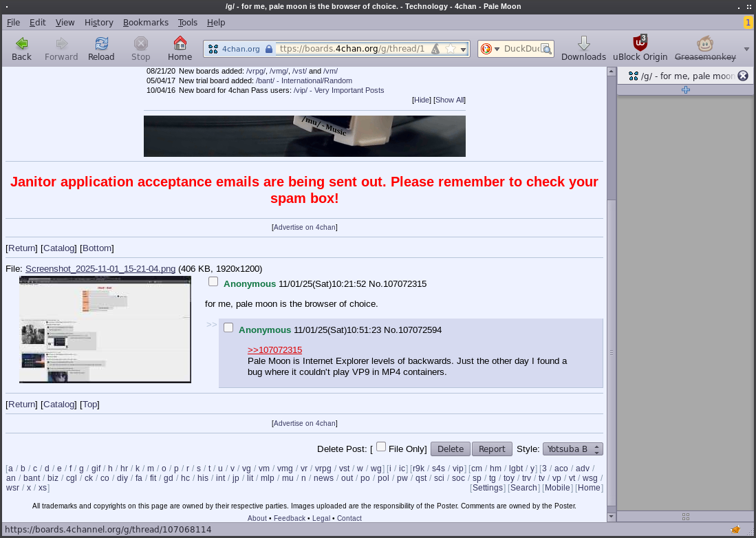Image resolution: width=756 pixels, height=538 pixels.
Task: Click the Delete button
Action: pyautogui.click(x=451, y=449)
